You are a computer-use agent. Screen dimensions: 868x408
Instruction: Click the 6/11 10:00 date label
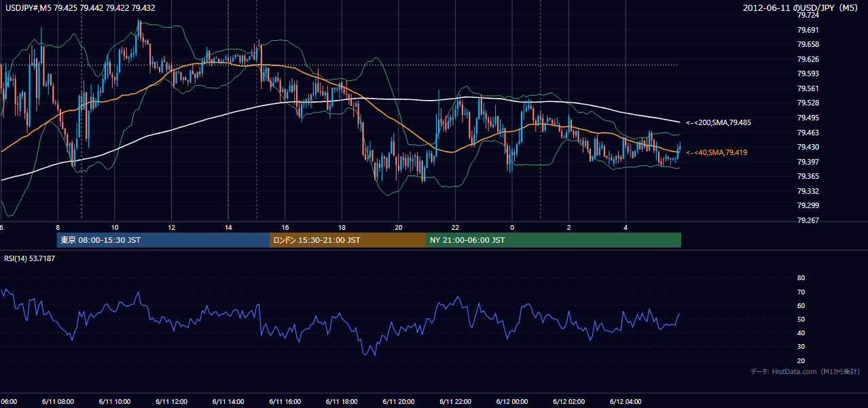[115, 401]
